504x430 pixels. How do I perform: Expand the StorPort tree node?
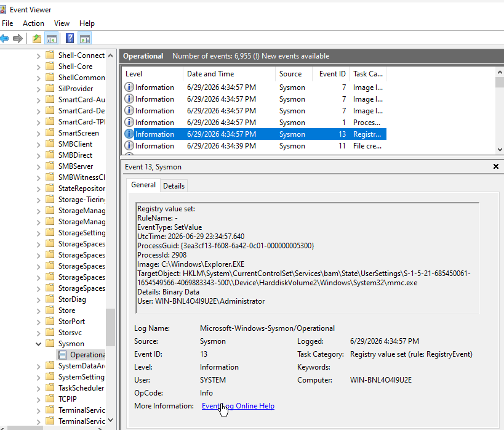point(38,322)
